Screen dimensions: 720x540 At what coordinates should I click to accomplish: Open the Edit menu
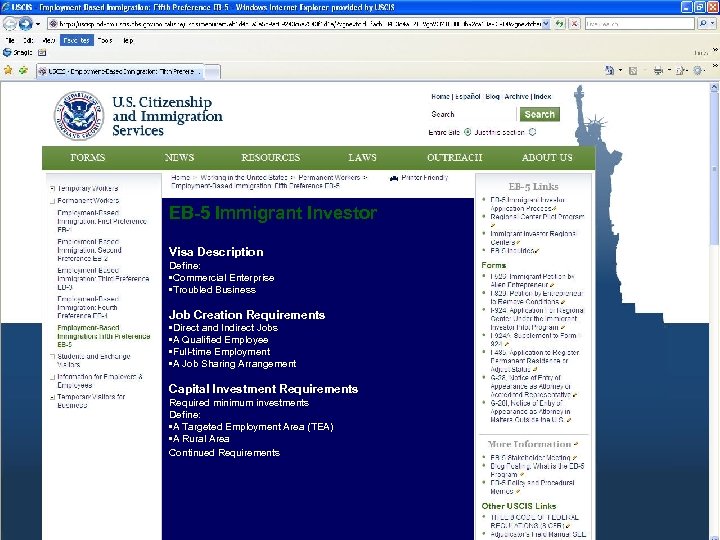click(x=28, y=40)
